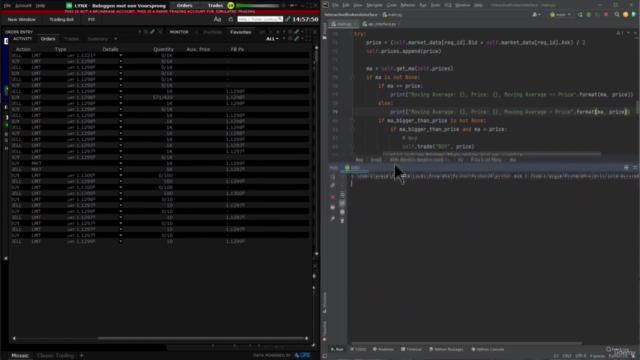
Task: Click horizontal scrollbar in Run console
Action: (x=467, y=343)
